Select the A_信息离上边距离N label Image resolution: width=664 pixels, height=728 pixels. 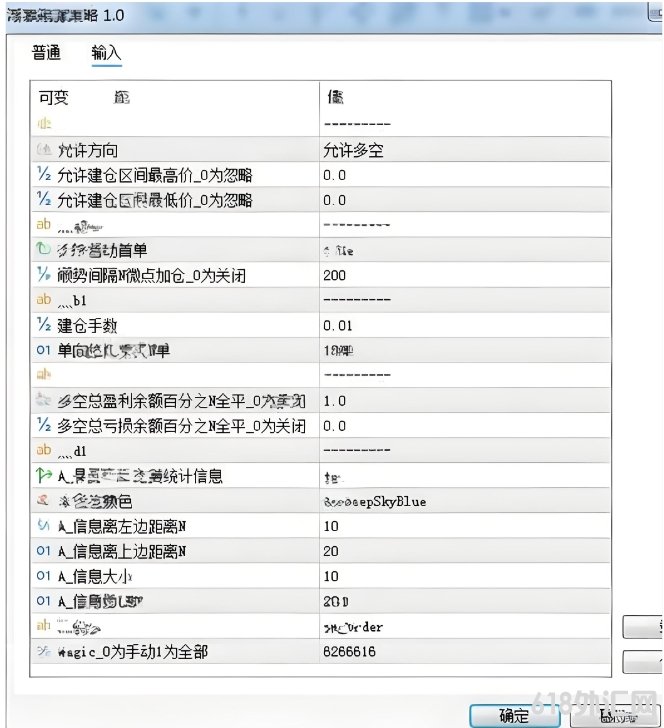tap(122, 552)
